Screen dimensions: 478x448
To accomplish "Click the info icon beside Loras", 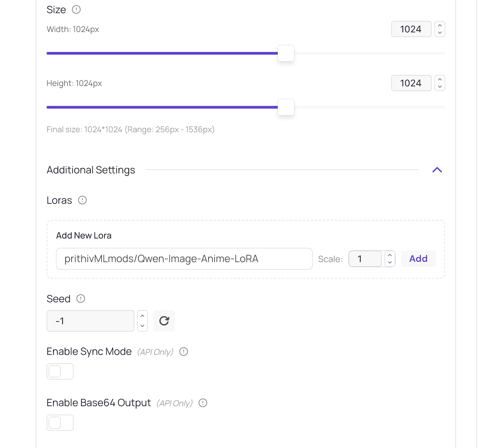I will (x=82, y=200).
